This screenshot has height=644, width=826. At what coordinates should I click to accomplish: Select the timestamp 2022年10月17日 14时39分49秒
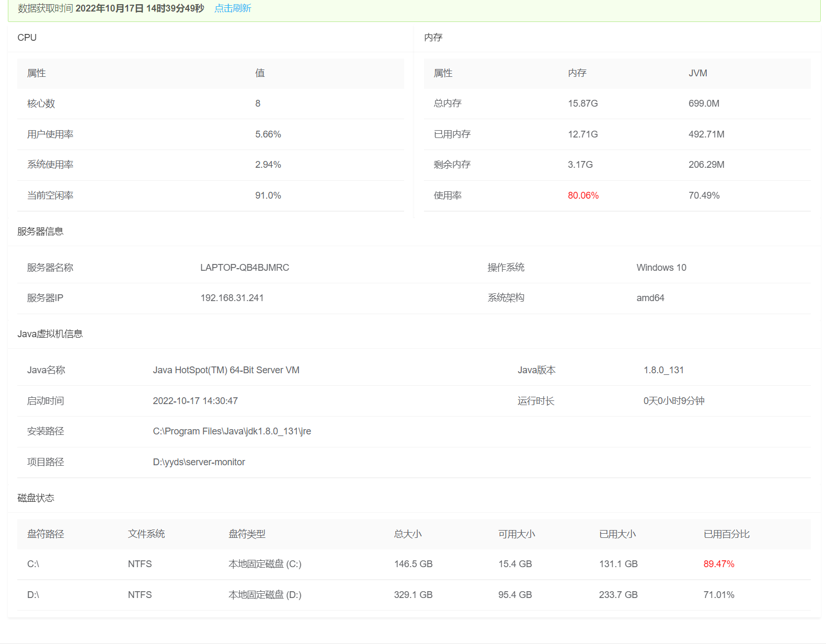click(x=140, y=8)
